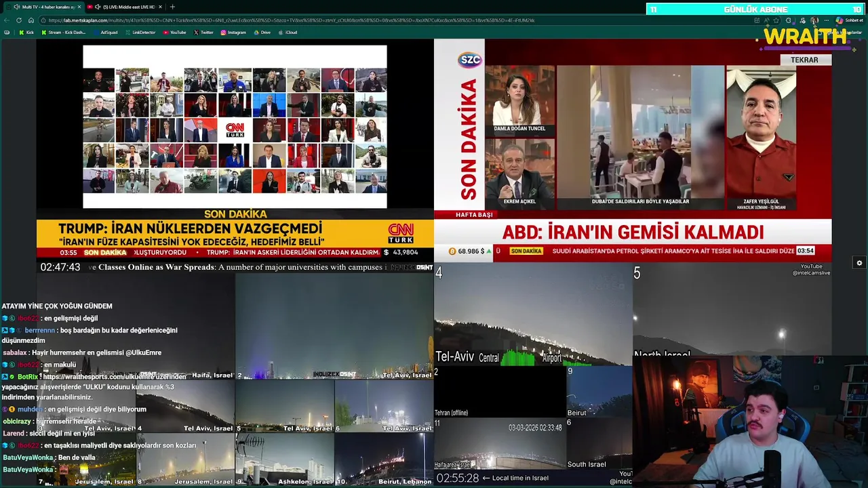Click the 'Local time in Israel' clock text

pyautogui.click(x=521, y=478)
